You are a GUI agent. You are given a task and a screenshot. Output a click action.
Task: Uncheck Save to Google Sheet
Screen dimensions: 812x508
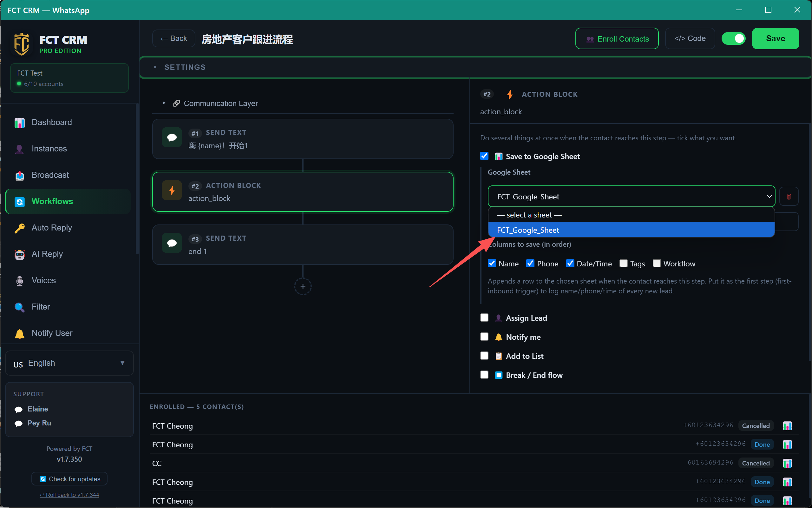[484, 156]
